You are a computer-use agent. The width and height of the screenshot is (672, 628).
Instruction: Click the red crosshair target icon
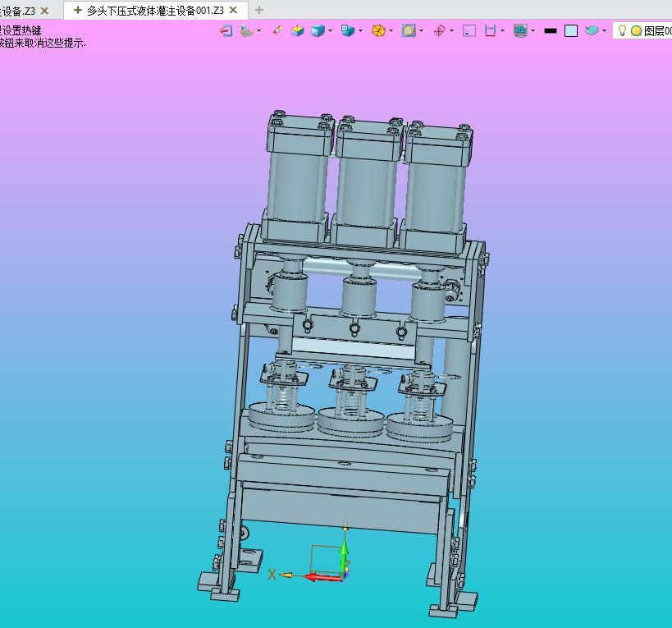pos(439,31)
